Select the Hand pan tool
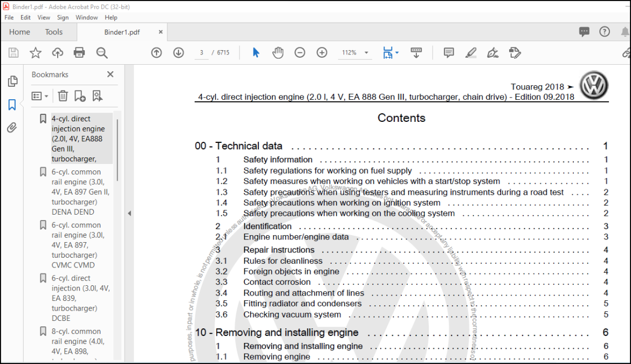 click(x=278, y=53)
